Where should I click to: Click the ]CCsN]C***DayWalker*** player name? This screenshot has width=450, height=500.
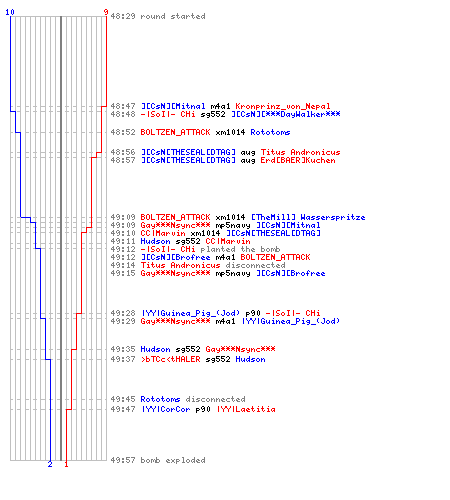286,114
